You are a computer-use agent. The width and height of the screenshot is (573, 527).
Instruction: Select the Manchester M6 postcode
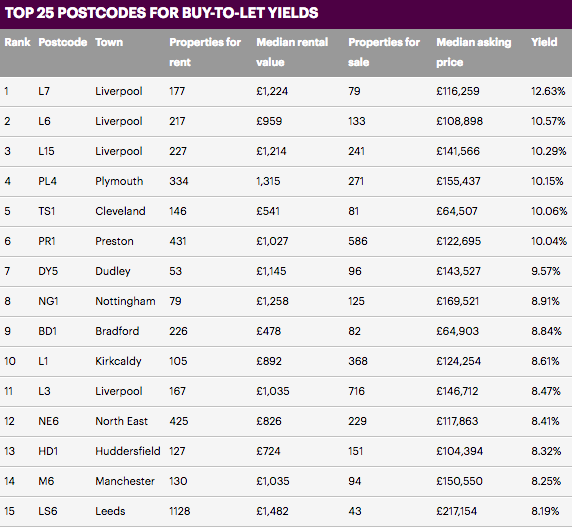click(46, 481)
